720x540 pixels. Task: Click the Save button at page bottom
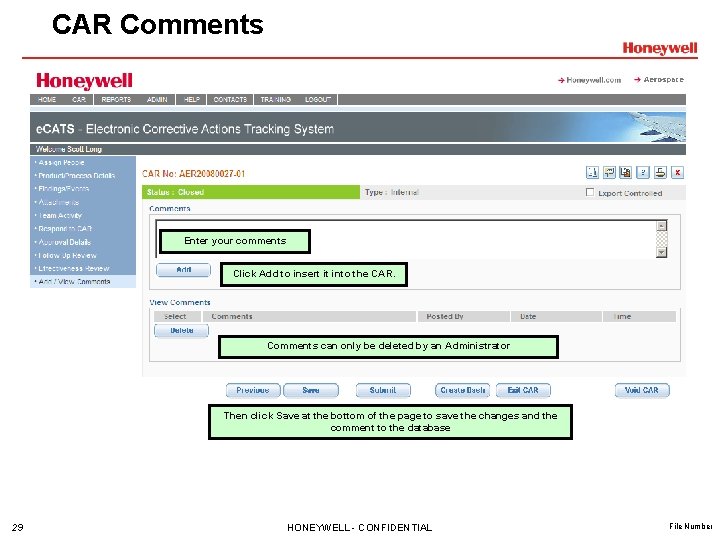click(x=311, y=390)
